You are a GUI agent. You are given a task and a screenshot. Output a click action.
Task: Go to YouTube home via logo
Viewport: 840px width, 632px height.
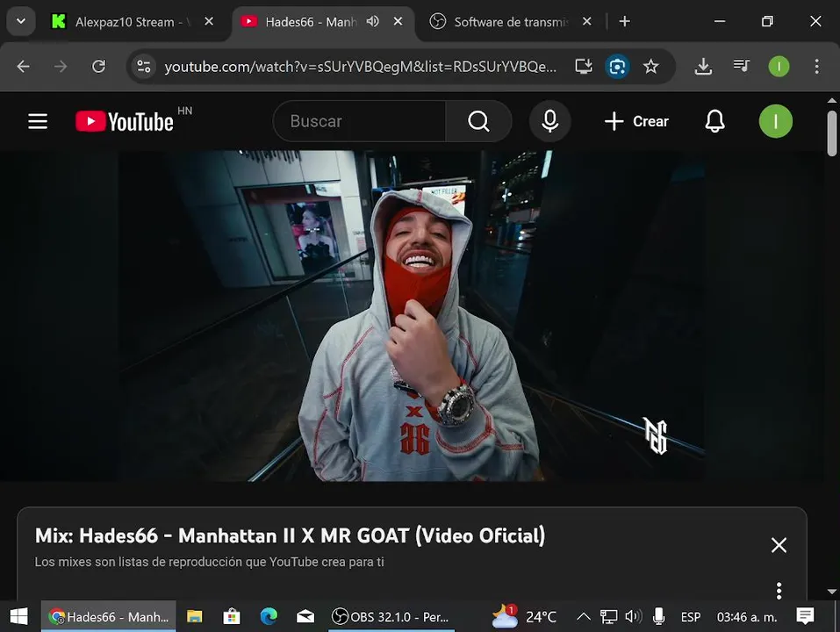pyautogui.click(x=125, y=122)
